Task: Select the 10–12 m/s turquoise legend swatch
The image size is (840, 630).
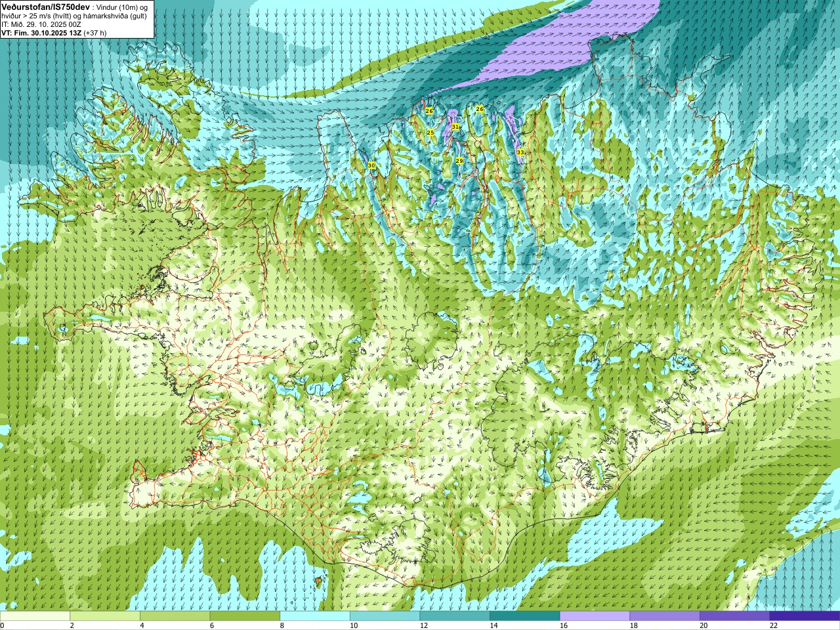Action: pyautogui.click(x=385, y=616)
